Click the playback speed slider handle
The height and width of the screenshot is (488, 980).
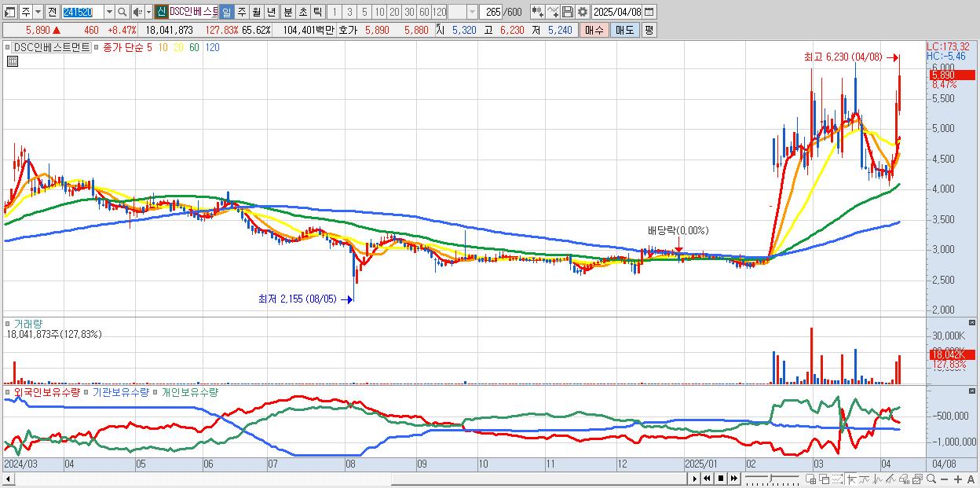point(771,478)
